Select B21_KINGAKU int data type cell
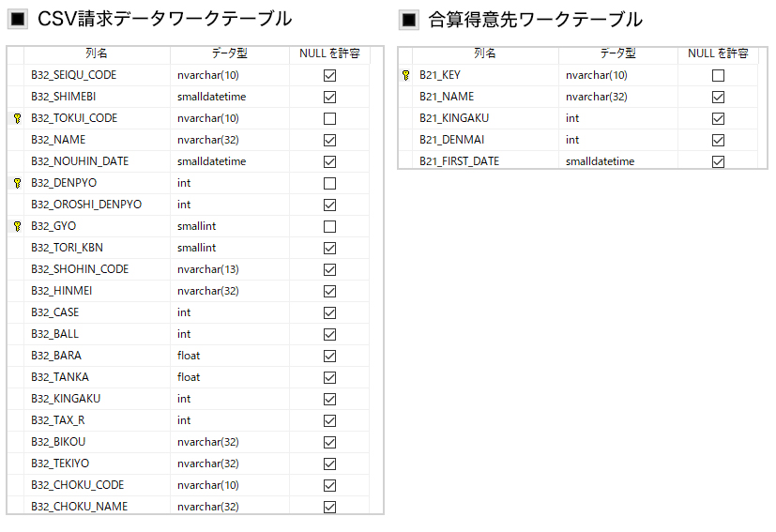This screenshot has width=776, height=532. click(618, 118)
